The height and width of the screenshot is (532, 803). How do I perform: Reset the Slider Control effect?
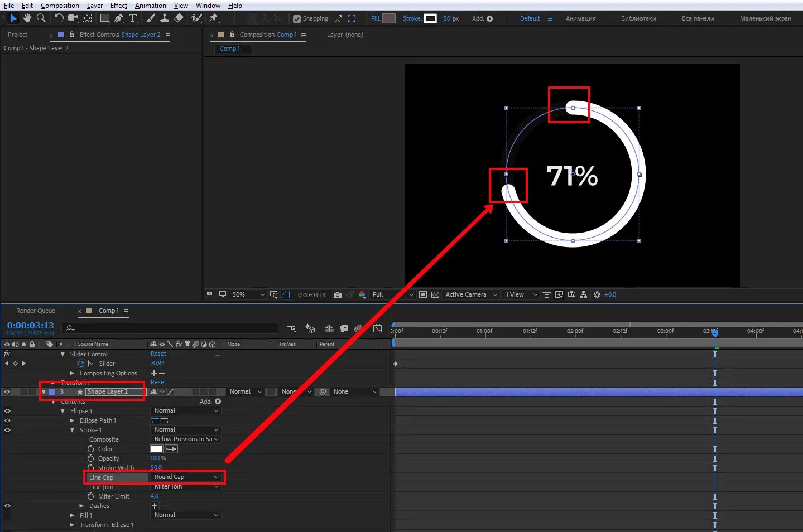tap(158, 354)
